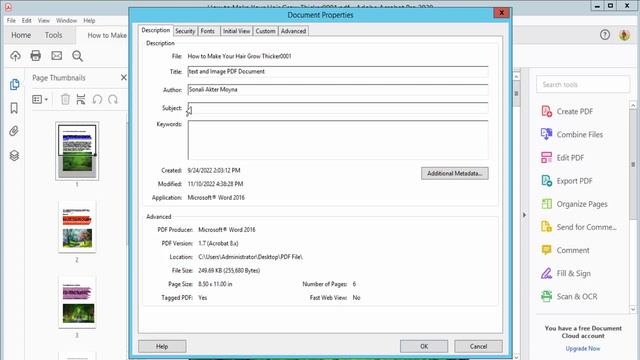Viewport: 640px width, 360px height.
Task: Click the insert page break icon
Action: tap(81, 99)
